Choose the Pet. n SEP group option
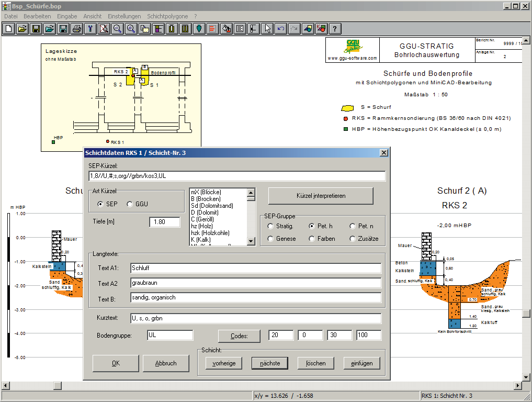Image resolution: width=532 pixels, height=402 pixels. pos(353,226)
